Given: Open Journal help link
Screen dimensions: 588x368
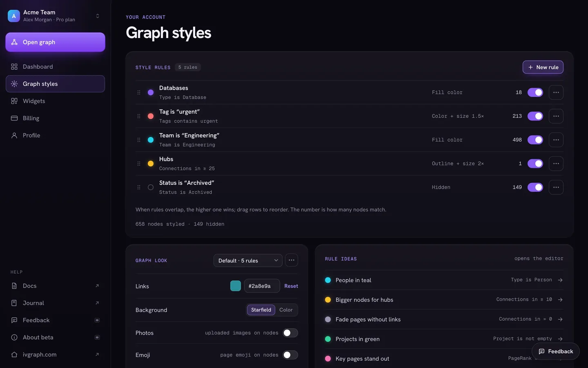Looking at the screenshot, I should (55, 303).
